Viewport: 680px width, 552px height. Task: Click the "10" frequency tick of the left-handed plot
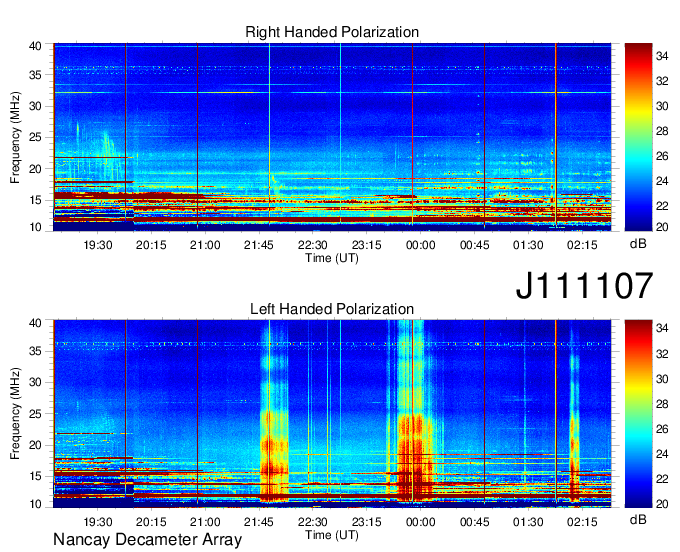(x=36, y=504)
